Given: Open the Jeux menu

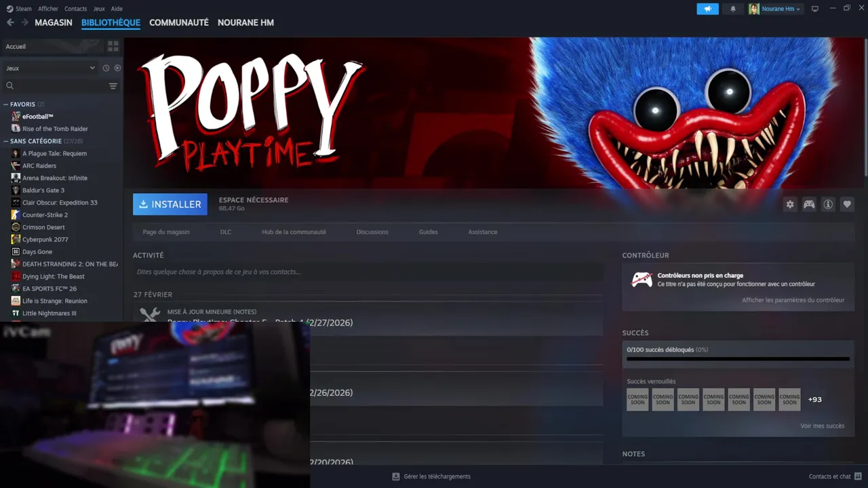Looking at the screenshot, I should click(x=99, y=9).
